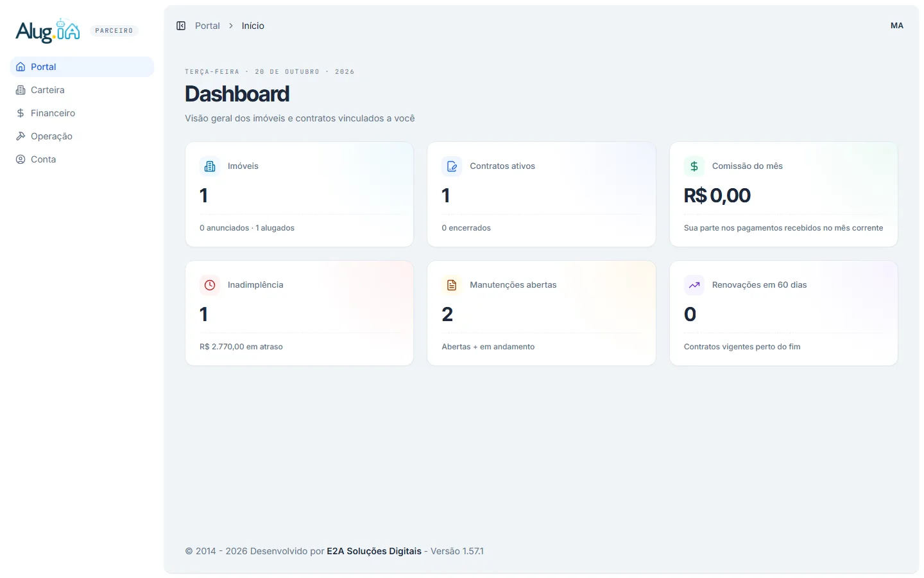This screenshot has width=924, height=578.
Task: Click 'R$ 2.770,00 em atraso' text
Action: tap(241, 347)
